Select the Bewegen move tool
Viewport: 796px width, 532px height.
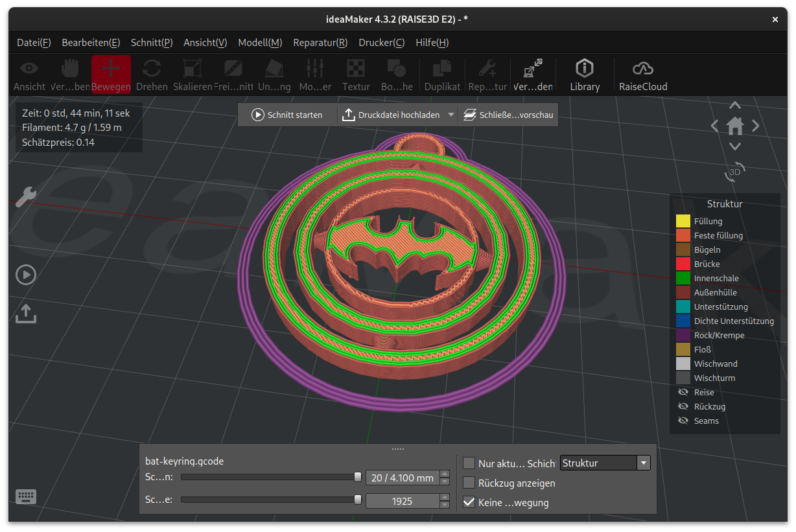pos(111,75)
